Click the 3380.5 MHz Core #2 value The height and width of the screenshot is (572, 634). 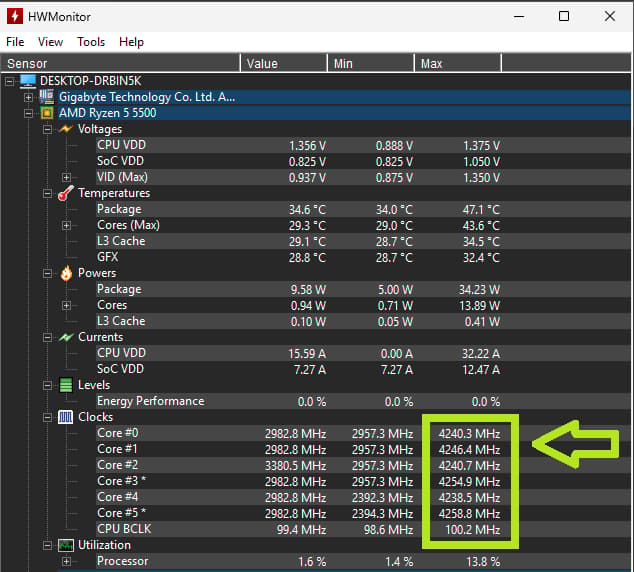point(296,466)
